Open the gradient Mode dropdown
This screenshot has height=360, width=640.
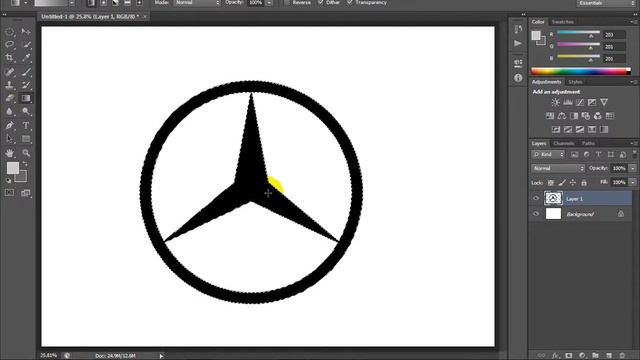(197, 2)
